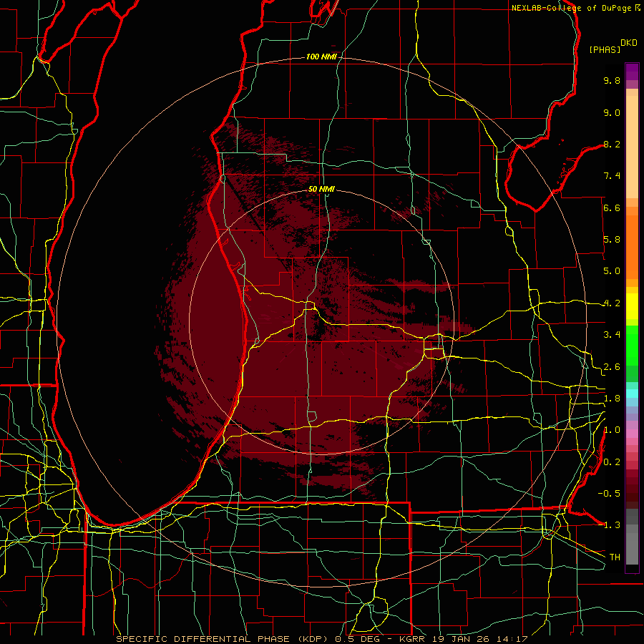The height and width of the screenshot is (644, 644).
Task: Click the Specific Differential Phase caption at the bottom
Action: [321, 639]
